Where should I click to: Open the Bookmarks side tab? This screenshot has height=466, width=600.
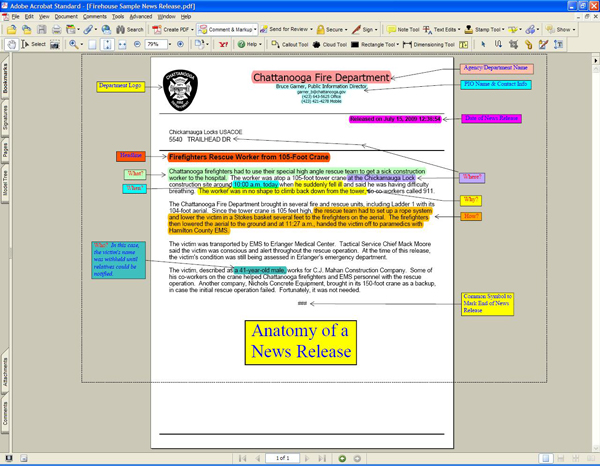tap(5, 78)
